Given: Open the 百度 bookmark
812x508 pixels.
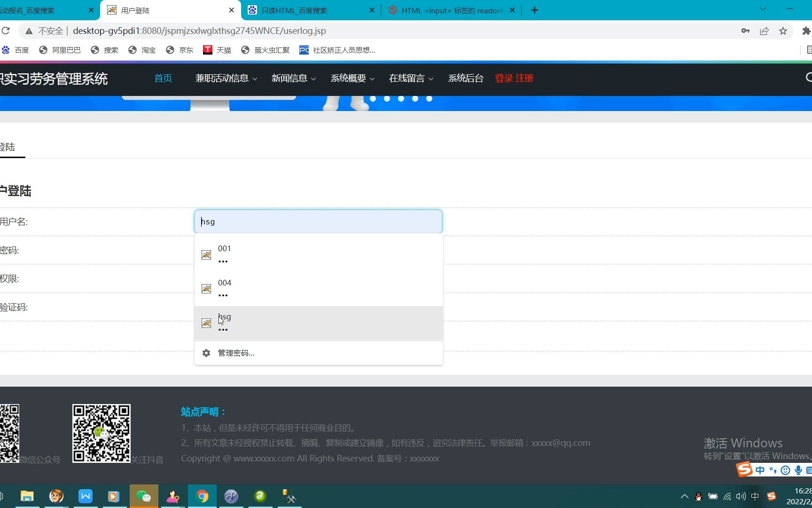Looking at the screenshot, I should pyautogui.click(x=16, y=50).
